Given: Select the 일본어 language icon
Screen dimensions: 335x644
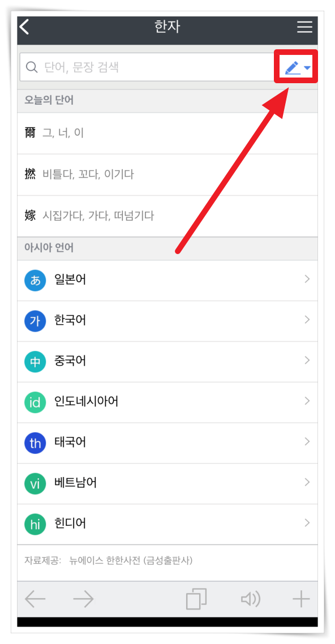Looking at the screenshot, I should [x=35, y=280].
